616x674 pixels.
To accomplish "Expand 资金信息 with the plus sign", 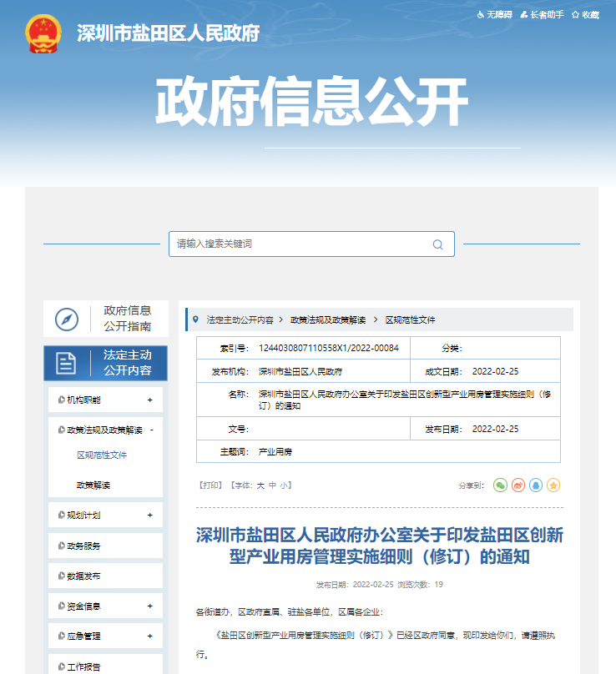I will (149, 606).
